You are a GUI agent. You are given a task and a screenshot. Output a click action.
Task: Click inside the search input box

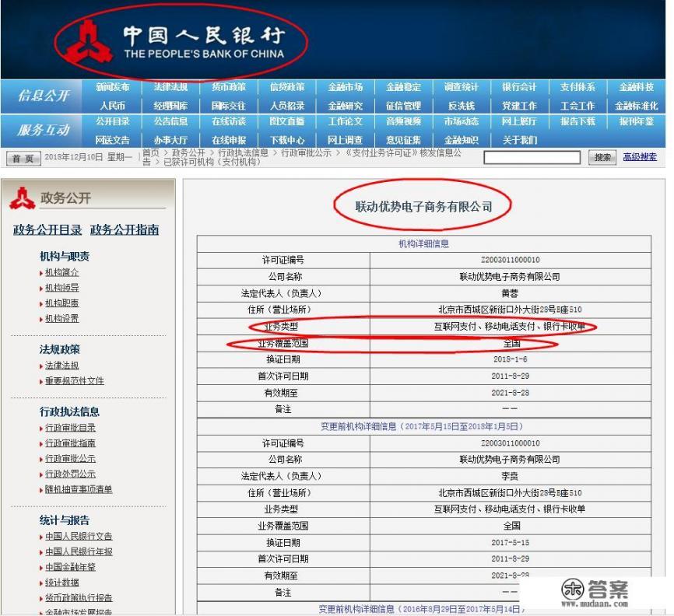pyautogui.click(x=533, y=156)
